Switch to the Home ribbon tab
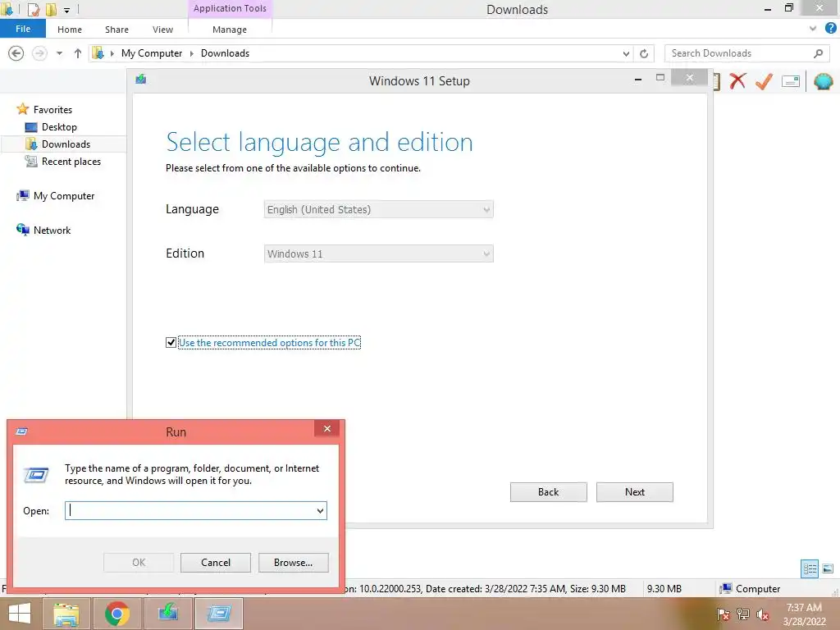The height and width of the screenshot is (630, 840). pyautogui.click(x=70, y=30)
